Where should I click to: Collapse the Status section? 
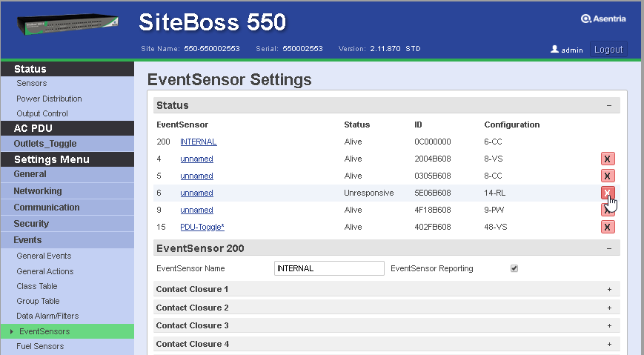pyautogui.click(x=609, y=105)
